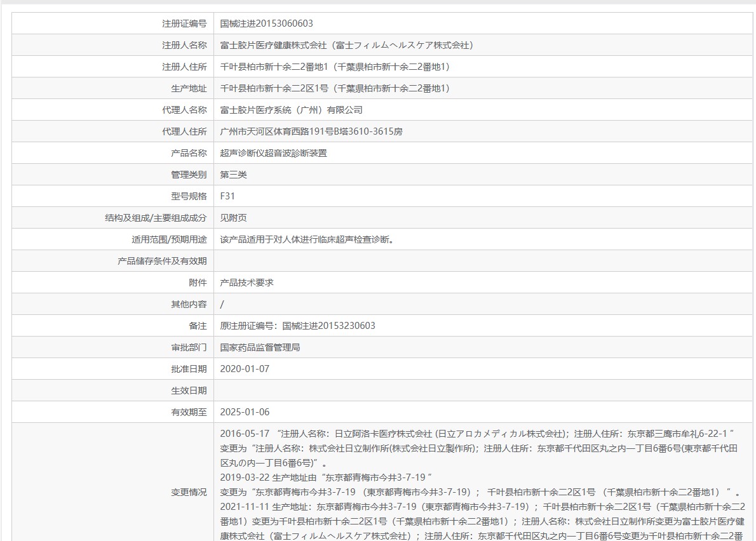The width and height of the screenshot is (756, 541).
Task: Select attachment value 产品技术要求
Action: tap(246, 283)
